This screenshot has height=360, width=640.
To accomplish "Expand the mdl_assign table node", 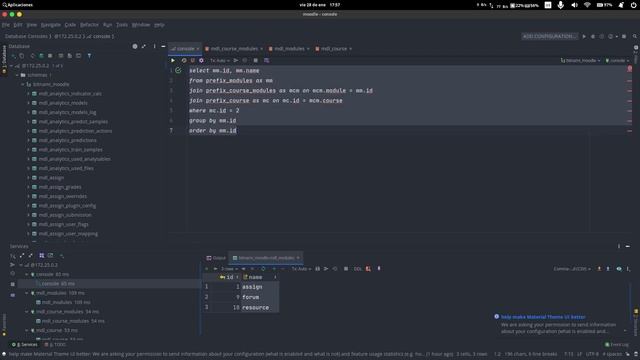I will [29, 178].
